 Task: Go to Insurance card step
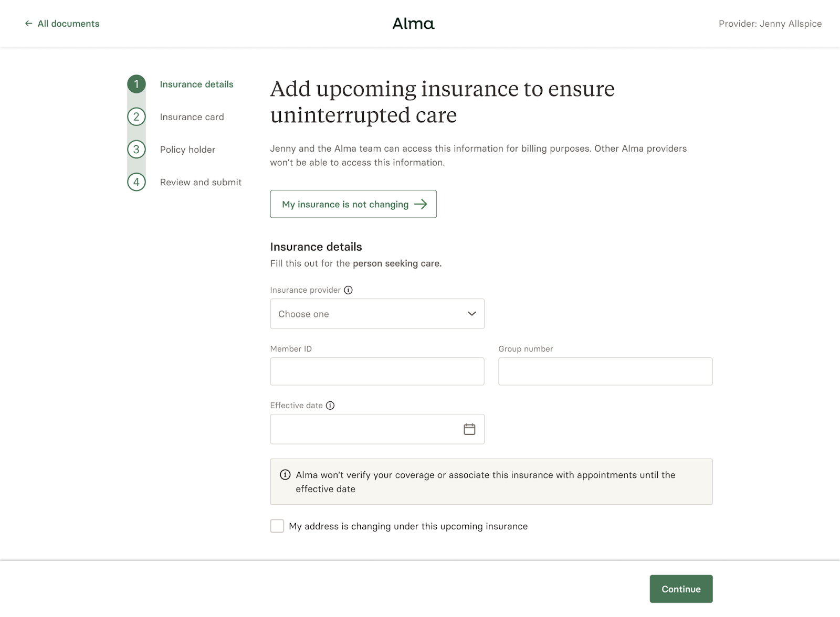point(192,117)
